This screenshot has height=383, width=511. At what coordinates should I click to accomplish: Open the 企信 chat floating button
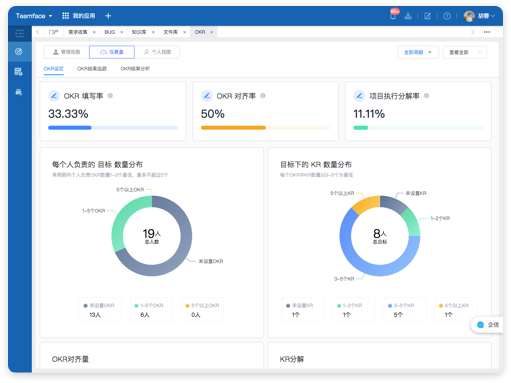488,325
